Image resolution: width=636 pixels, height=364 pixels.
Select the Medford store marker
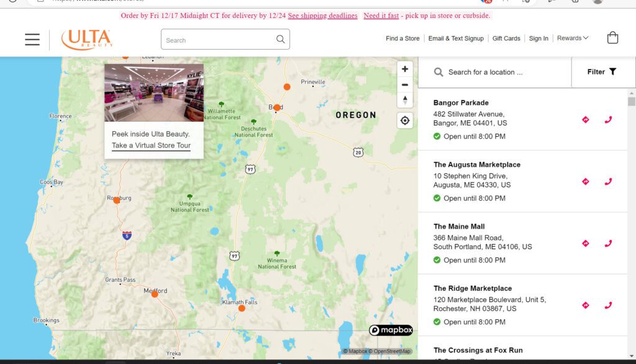(155, 294)
